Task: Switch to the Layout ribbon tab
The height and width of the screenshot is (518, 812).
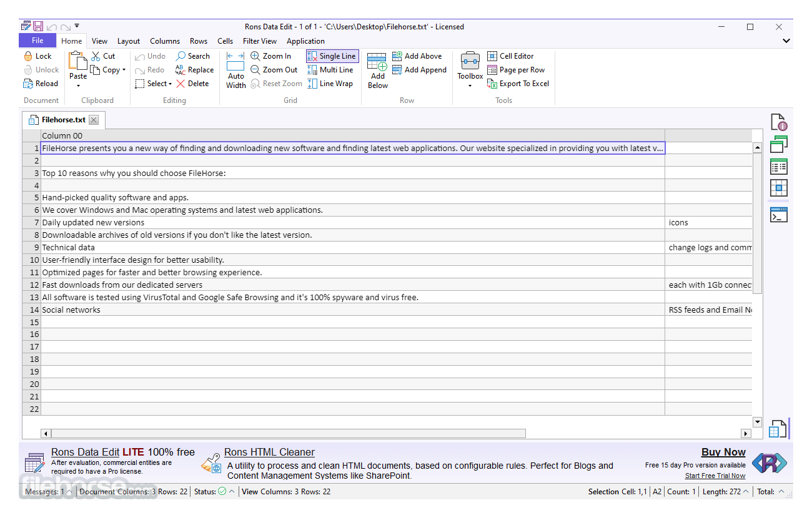Action: coord(129,41)
